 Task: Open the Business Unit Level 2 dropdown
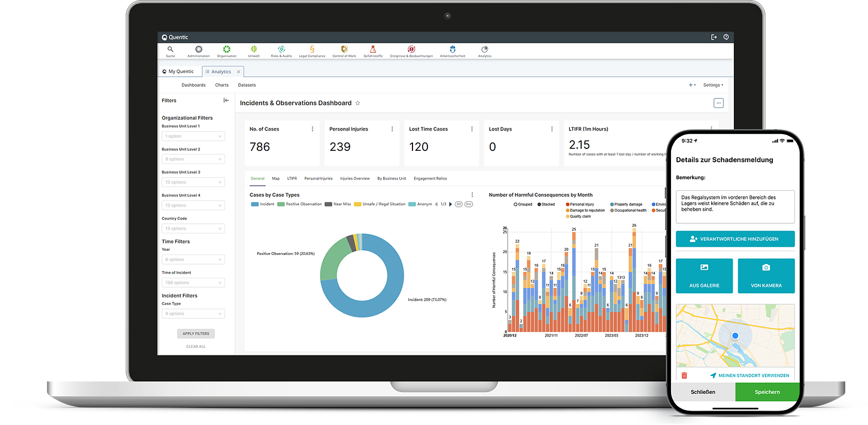click(193, 159)
